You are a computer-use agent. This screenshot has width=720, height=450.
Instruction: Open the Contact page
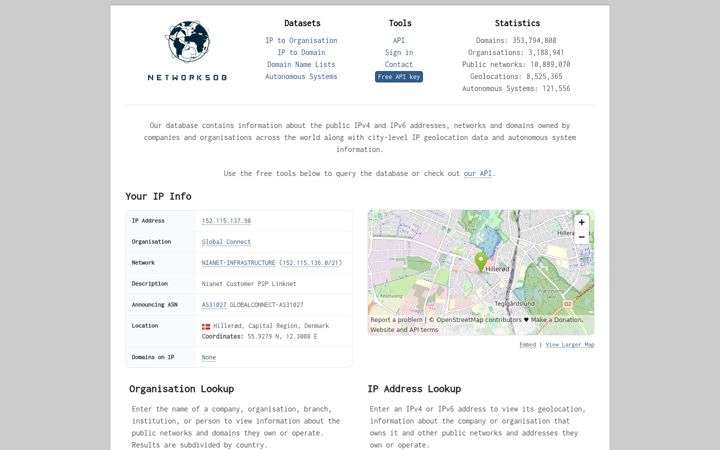point(399,64)
